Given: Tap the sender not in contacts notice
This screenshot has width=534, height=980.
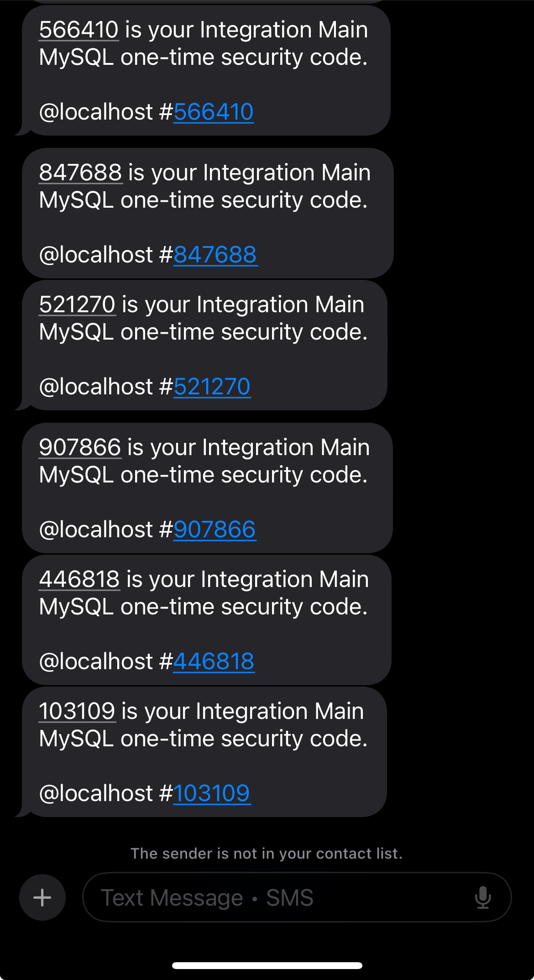Looking at the screenshot, I should pyautogui.click(x=267, y=854).
